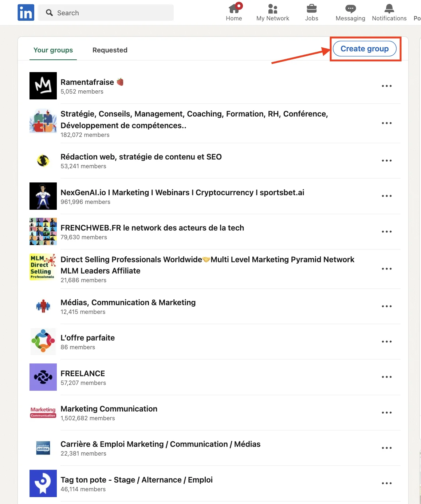Screen dimensions: 421x504
Task: Open Marketing Communication group logo
Action: click(x=43, y=412)
